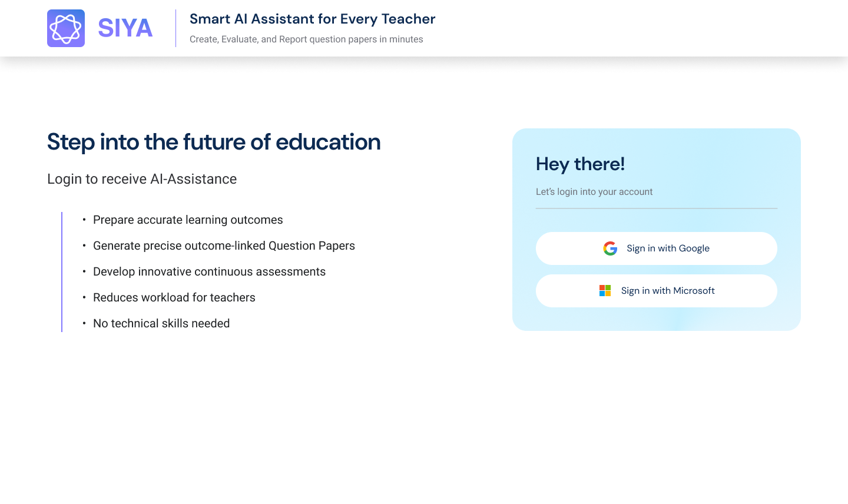This screenshot has height=504, width=848.
Task: Click the 'Login to receive AI-Assistance' subheading
Action: click(142, 179)
